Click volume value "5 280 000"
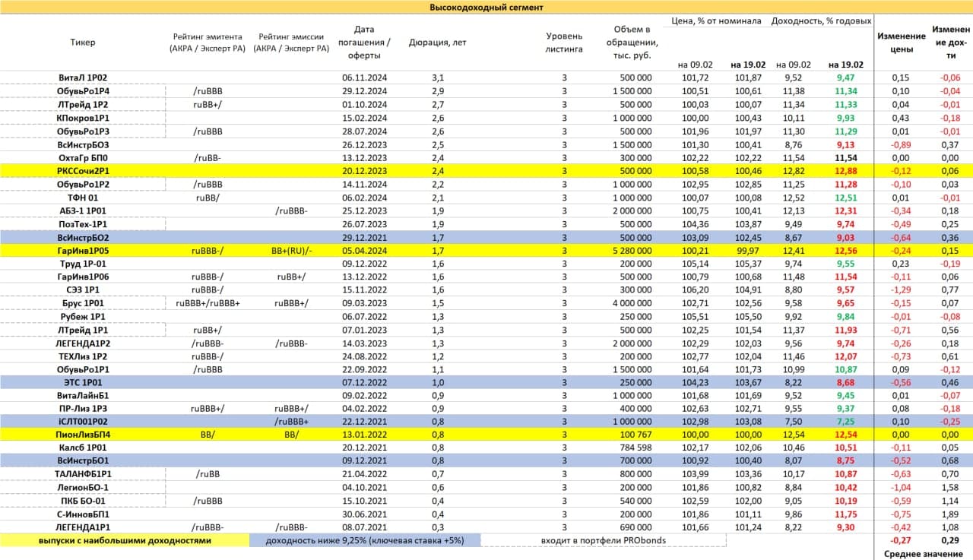The image size is (973, 560). (x=632, y=250)
